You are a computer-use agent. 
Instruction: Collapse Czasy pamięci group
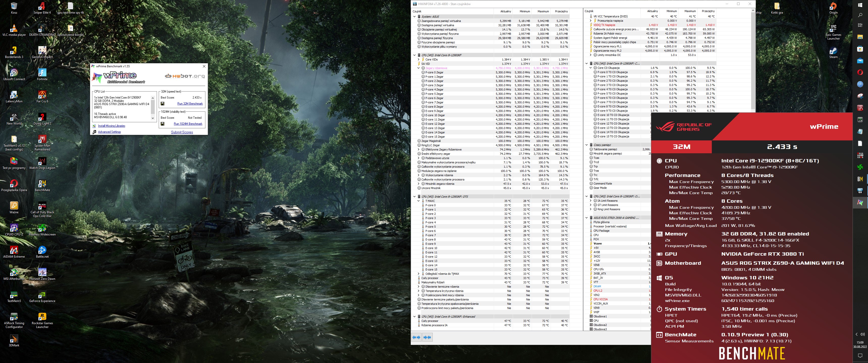tap(587, 145)
